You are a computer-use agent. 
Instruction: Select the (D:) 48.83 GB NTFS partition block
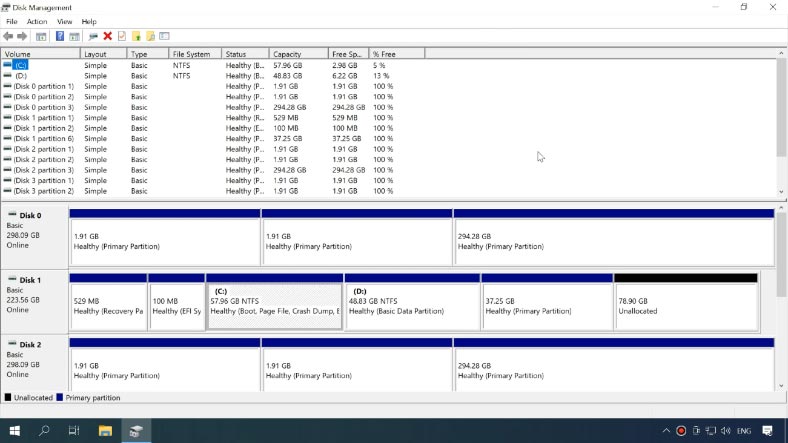click(x=413, y=302)
